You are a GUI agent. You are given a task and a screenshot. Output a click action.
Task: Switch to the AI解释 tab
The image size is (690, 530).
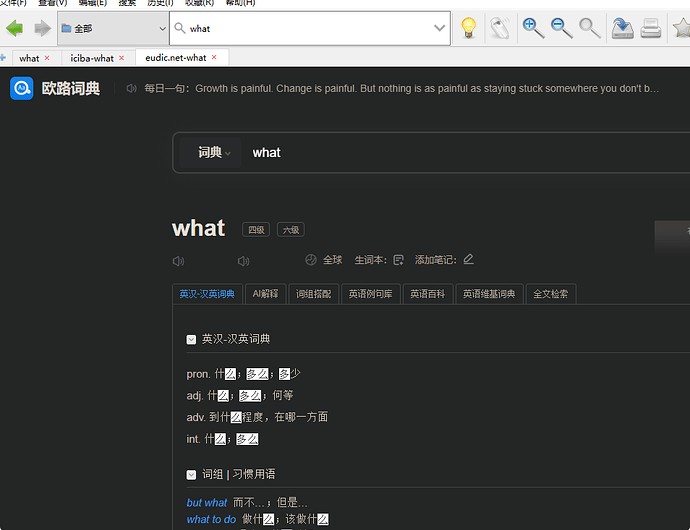coord(265,294)
